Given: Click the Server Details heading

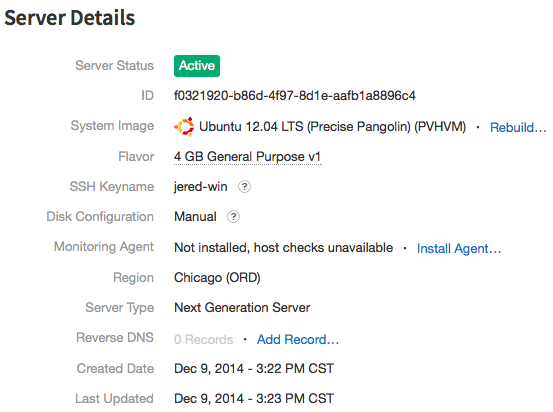Looking at the screenshot, I should [69, 18].
